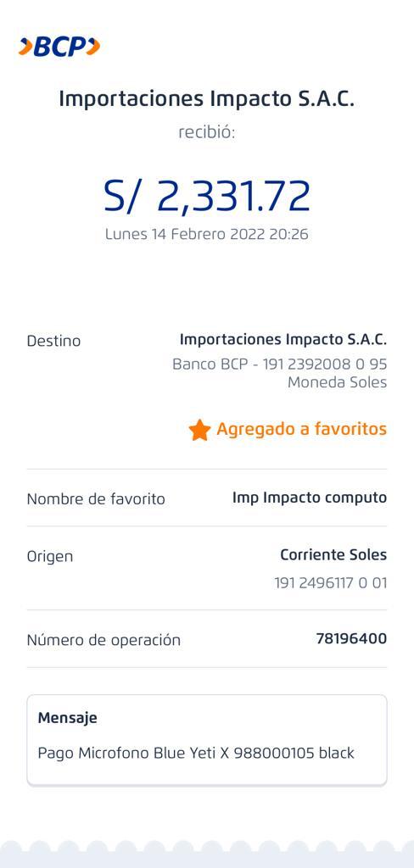
Task: Tap the Pago Microfono Blue Yeti message
Action: 196,754
